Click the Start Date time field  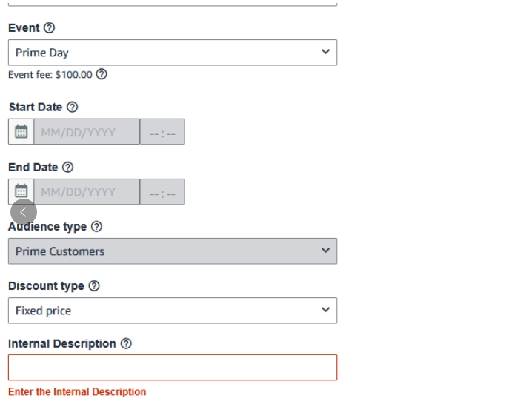(x=162, y=132)
